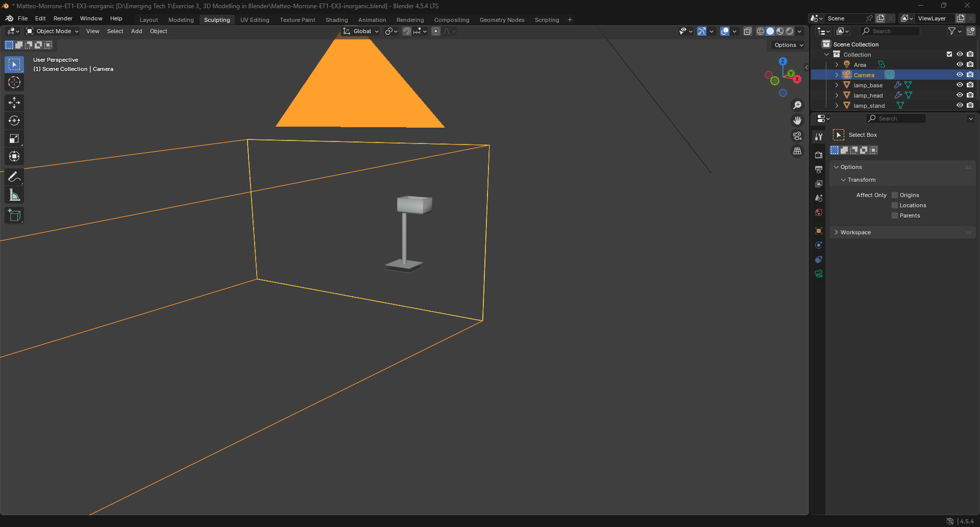The image size is (980, 527).
Task: Open the Transform Orientation dropdown showing Global
Action: coord(361,31)
